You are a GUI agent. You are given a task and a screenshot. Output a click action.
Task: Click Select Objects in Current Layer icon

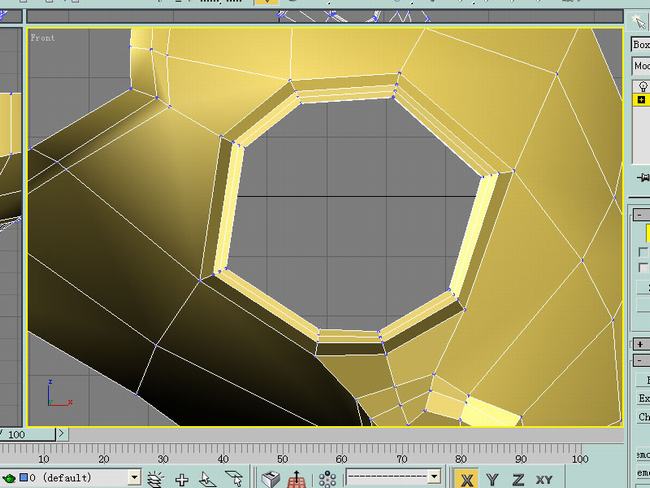[234, 479]
